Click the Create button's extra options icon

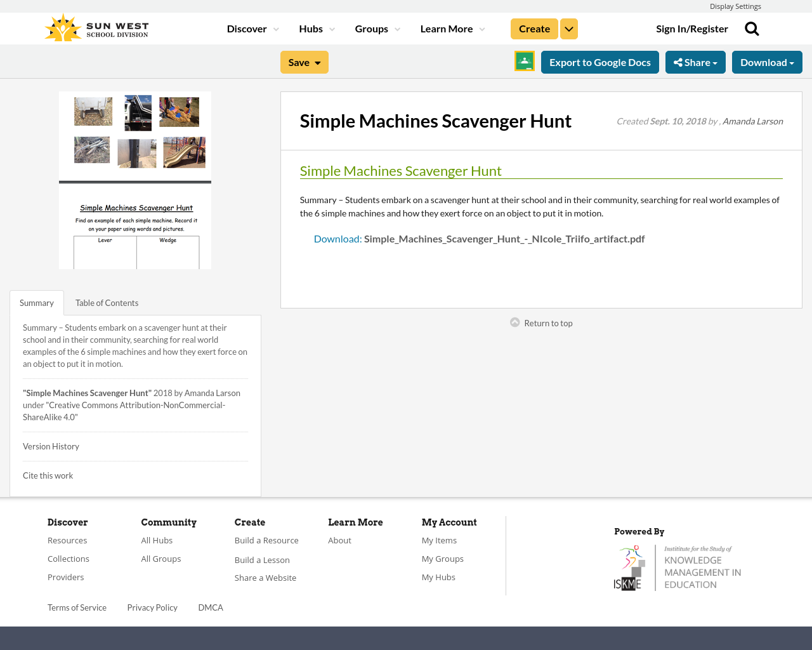click(x=569, y=28)
